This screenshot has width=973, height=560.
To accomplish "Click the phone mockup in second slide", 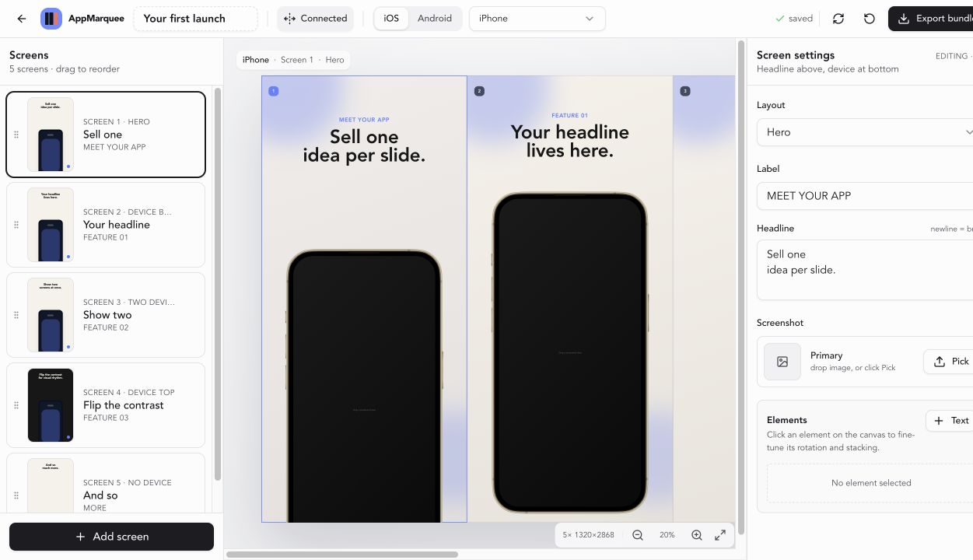I will (x=570, y=353).
